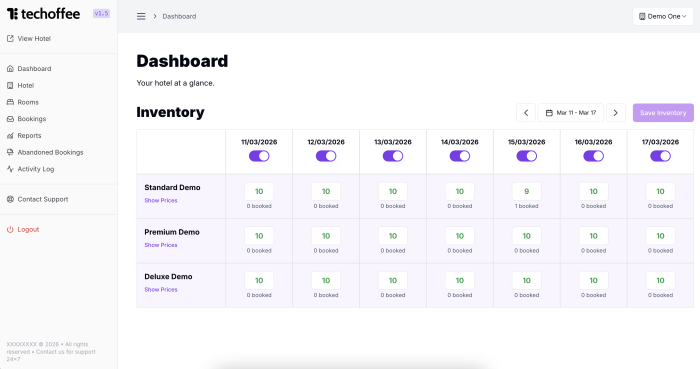Edit Deluxe Demo inventory for 17/03/2026

pyautogui.click(x=660, y=281)
